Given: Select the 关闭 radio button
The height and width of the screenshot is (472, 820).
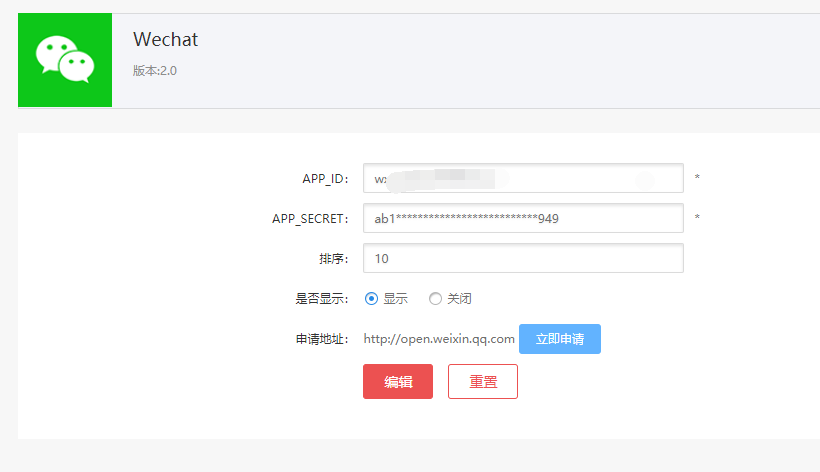Looking at the screenshot, I should [x=435, y=298].
